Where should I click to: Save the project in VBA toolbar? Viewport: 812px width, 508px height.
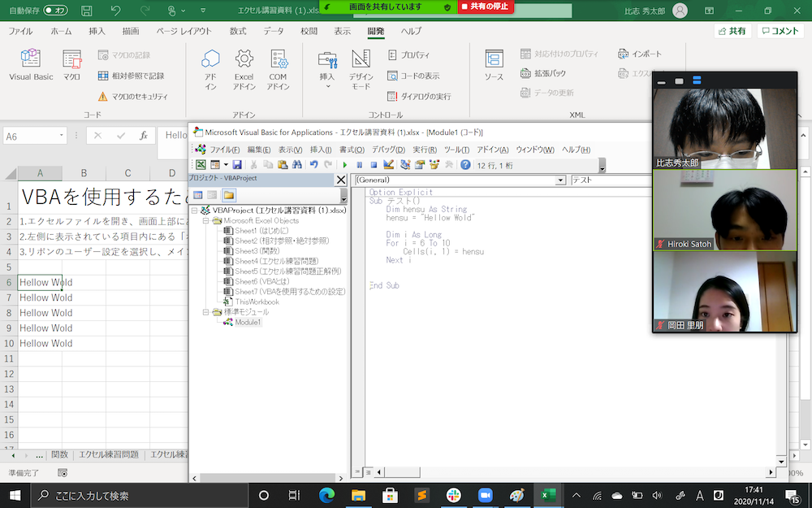coord(237,165)
